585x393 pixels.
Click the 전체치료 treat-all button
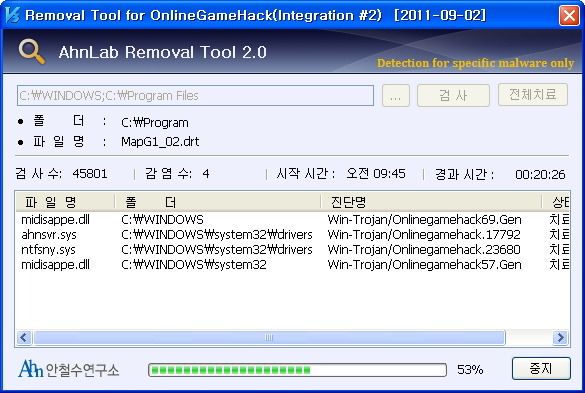(533, 95)
